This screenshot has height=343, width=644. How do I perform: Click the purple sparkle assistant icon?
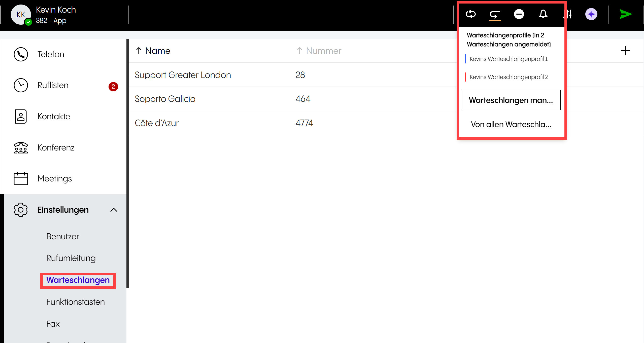pos(591,14)
